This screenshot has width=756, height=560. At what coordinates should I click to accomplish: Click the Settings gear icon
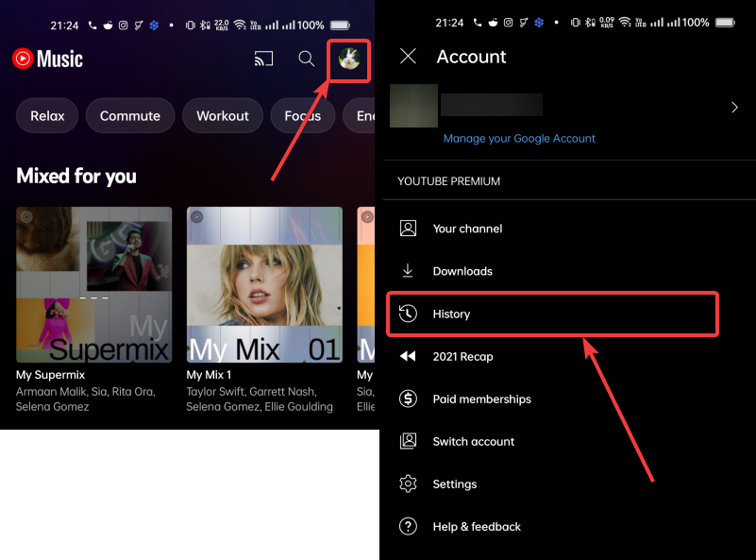coord(408,484)
